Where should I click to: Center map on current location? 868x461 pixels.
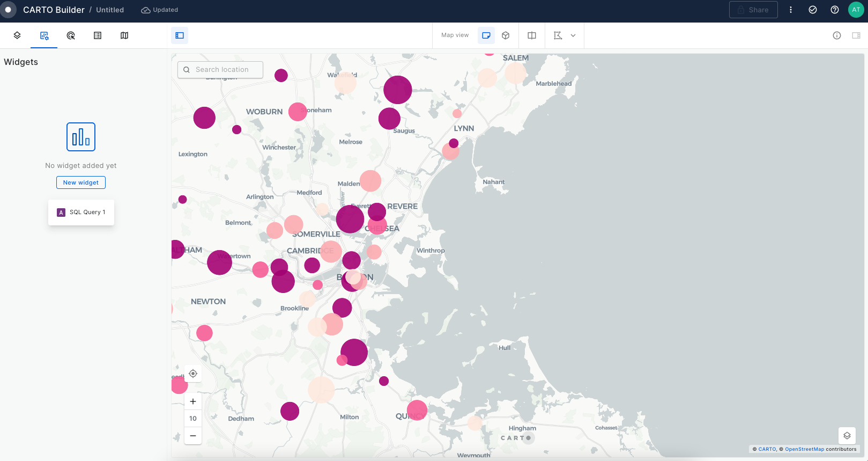[x=193, y=374]
